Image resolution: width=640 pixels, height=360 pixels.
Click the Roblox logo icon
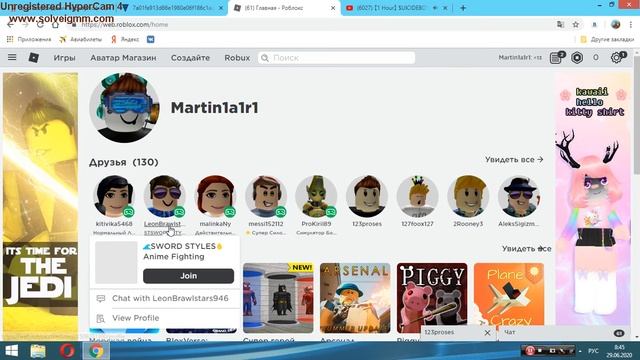(34, 58)
